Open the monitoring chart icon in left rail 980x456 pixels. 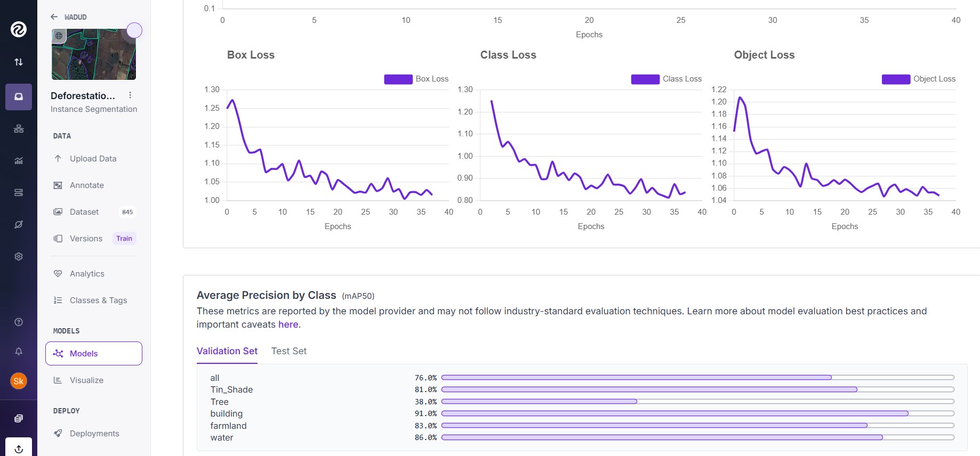pyautogui.click(x=19, y=161)
